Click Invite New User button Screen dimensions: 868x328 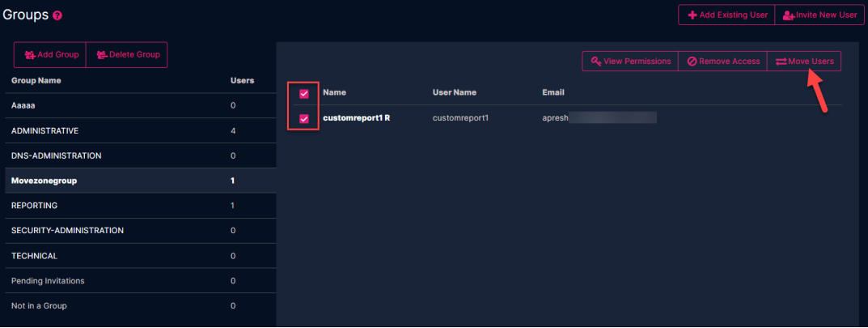coord(819,15)
